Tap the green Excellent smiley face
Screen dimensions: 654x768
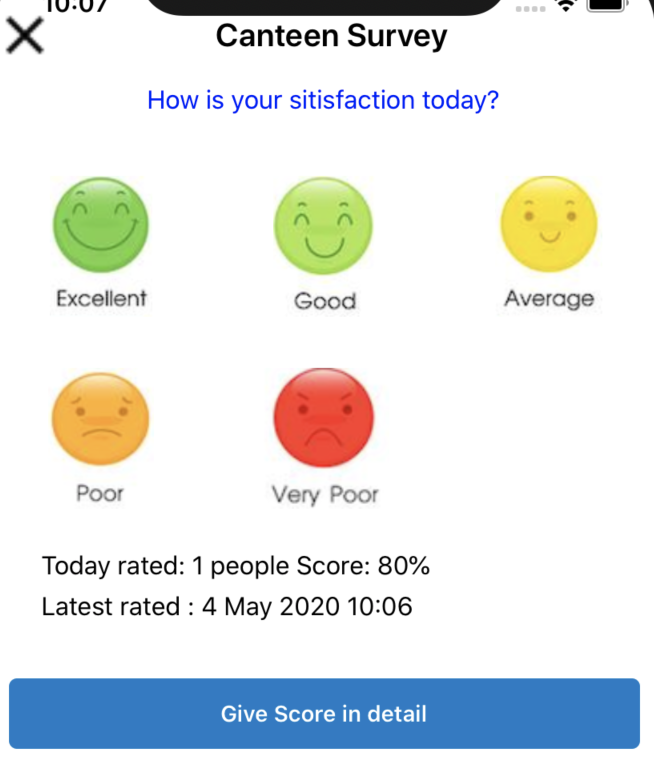[x=100, y=224]
